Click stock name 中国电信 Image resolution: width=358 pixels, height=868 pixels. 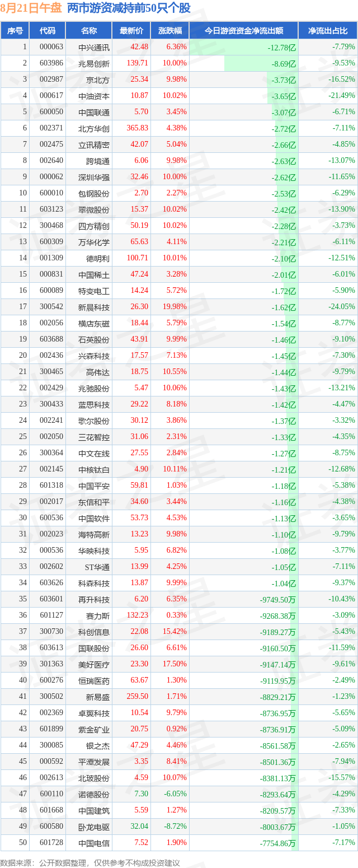click(94, 843)
